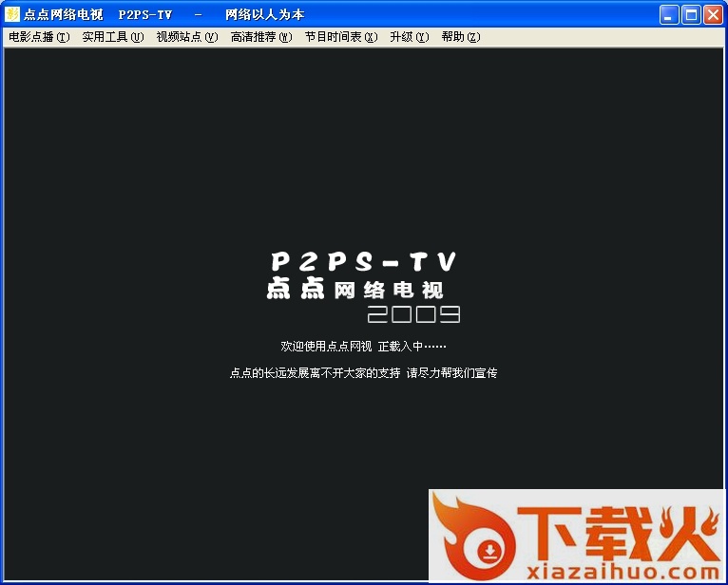Open the 电影点播 (T) menu

pos(39,37)
